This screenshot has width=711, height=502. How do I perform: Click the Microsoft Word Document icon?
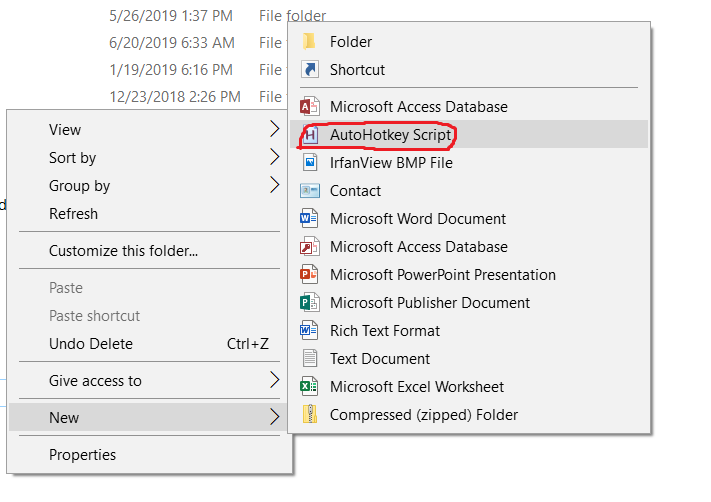pos(310,218)
